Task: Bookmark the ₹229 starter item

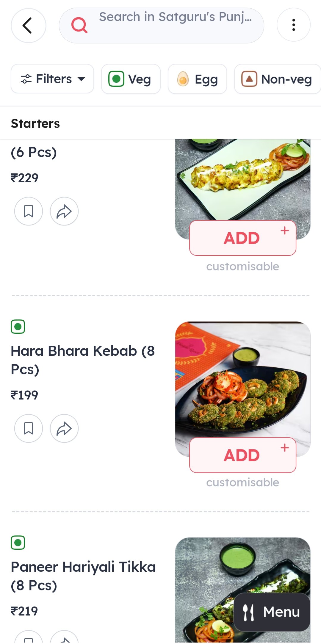Action: (29, 211)
